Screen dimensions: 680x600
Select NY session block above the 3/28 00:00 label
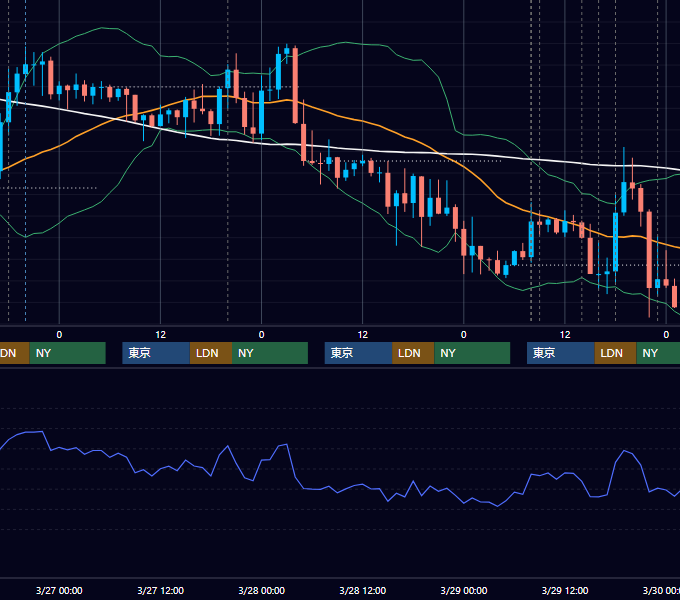[270, 353]
